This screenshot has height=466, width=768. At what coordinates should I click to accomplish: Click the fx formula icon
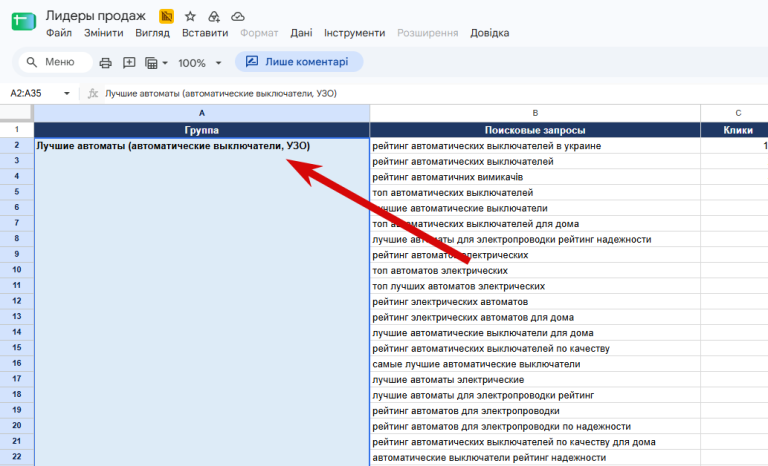(93, 93)
